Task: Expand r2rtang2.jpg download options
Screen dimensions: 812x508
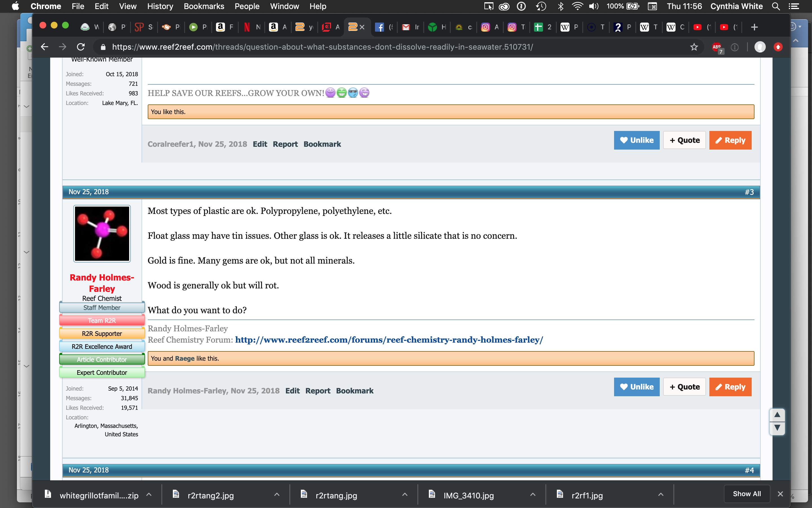Action: pos(277,494)
